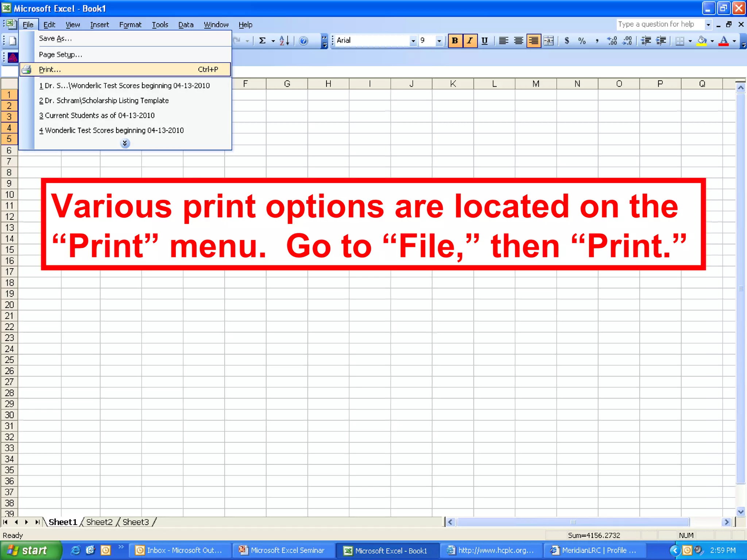Toggle Align Right
This screenshot has width=747, height=560.
[x=534, y=40]
